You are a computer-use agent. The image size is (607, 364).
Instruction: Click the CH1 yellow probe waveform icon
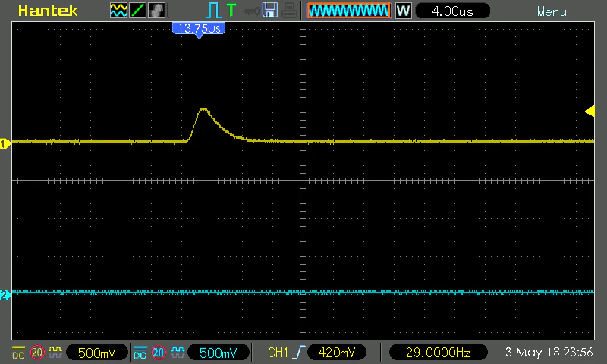(x=55, y=352)
